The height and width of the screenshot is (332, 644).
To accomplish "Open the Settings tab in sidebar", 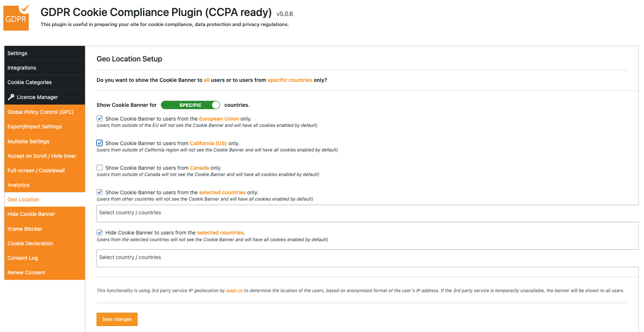I will click(18, 53).
